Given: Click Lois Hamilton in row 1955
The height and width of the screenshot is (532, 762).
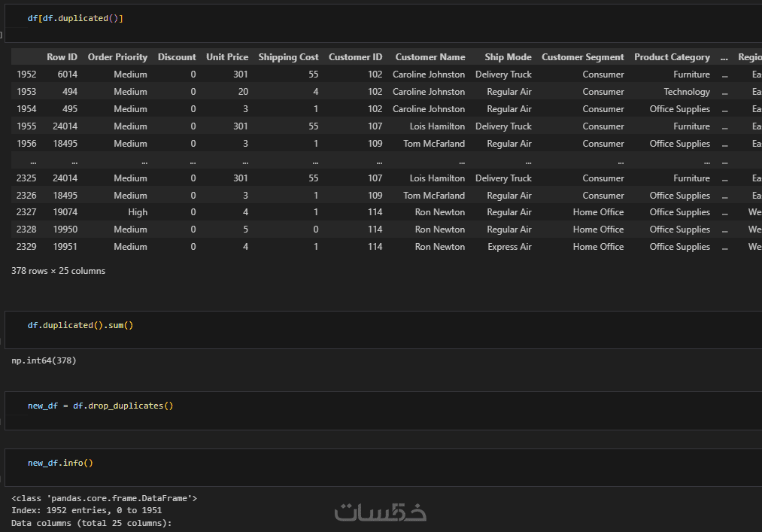Looking at the screenshot, I should 437,126.
